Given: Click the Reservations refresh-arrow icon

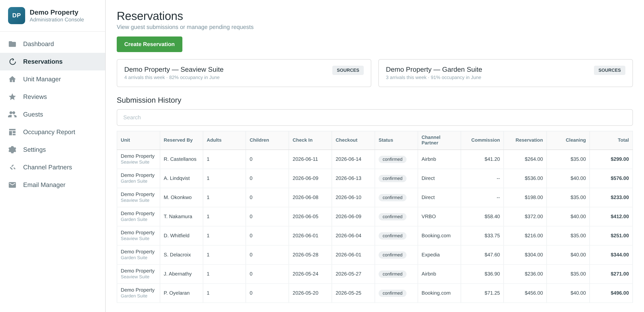Looking at the screenshot, I should 12,62.
